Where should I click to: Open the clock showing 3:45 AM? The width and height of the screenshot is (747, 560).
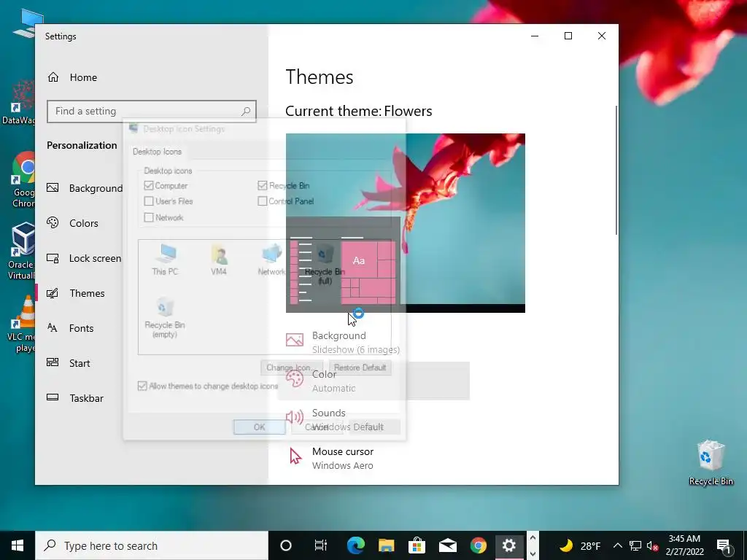click(684, 545)
